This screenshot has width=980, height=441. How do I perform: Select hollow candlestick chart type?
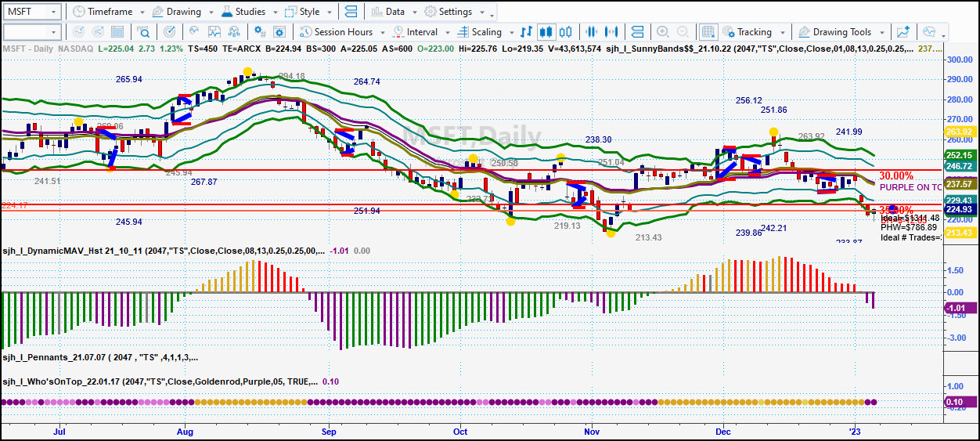tap(565, 32)
